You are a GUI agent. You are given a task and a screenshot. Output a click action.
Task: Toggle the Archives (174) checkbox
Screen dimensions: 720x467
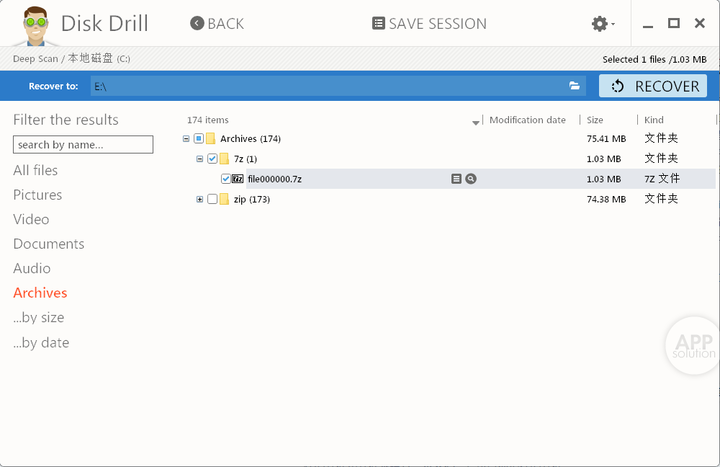(198, 138)
